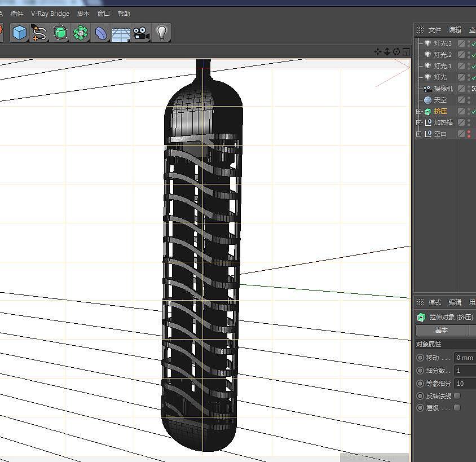Click the Light creation icon
This screenshot has width=476, height=462.
162,33
